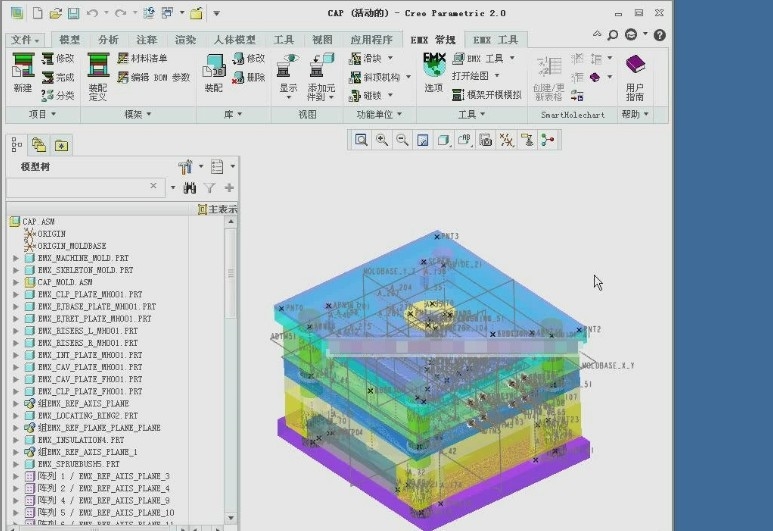Switch to the 视图 ribbon tab

[x=322, y=39]
